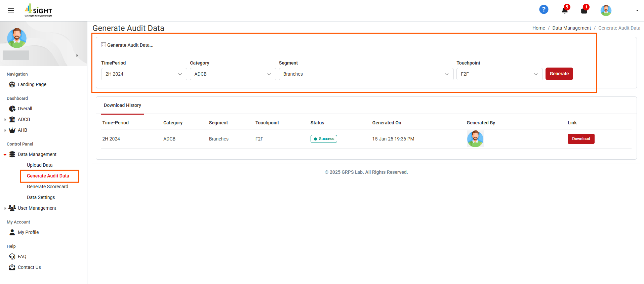Viewport: 644px width, 284px height.
Task: Click the My Profile person icon
Action: pyautogui.click(x=12, y=232)
